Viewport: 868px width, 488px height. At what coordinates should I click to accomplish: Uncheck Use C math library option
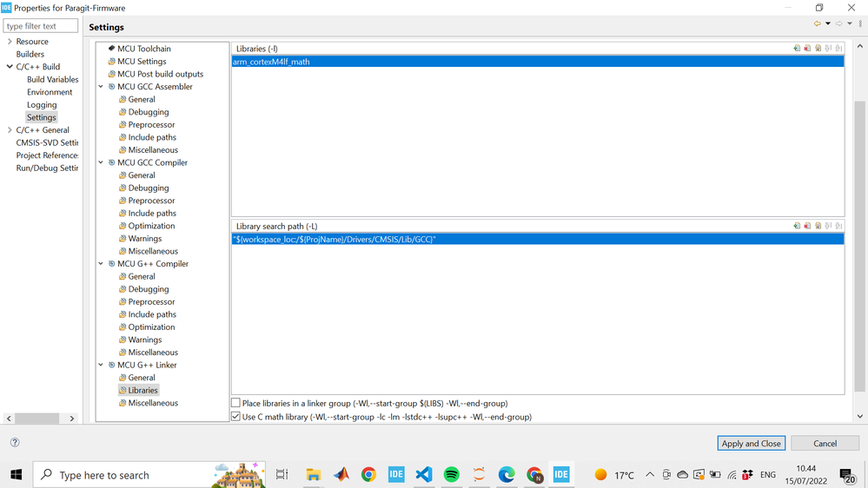(235, 417)
